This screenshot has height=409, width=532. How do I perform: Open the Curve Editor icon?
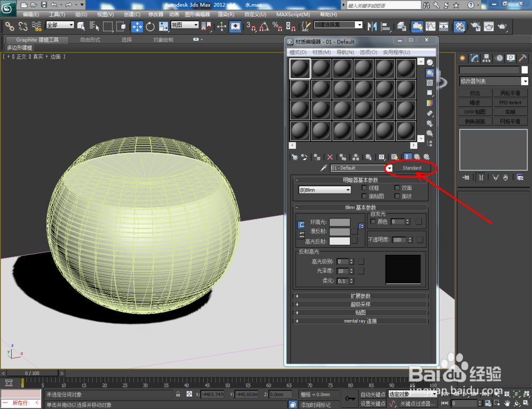click(430, 27)
